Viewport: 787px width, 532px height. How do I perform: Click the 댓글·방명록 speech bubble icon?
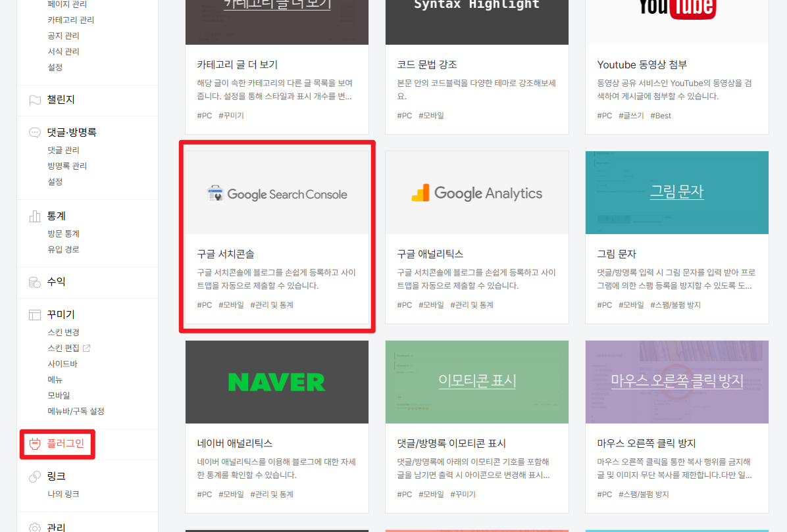[x=35, y=132]
